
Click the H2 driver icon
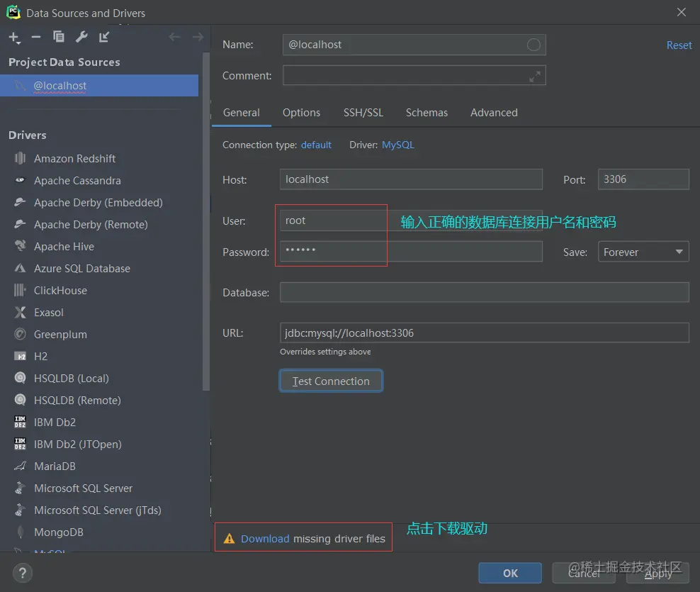click(20, 356)
